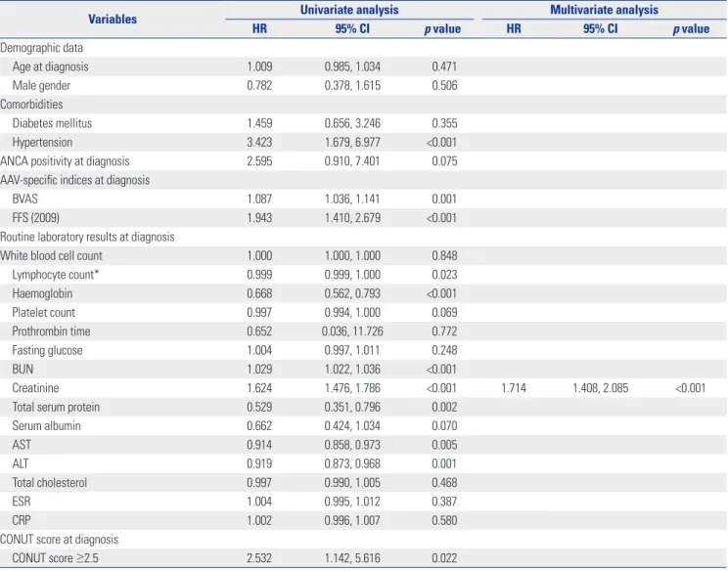This screenshot has height=571, width=728.
Task: Click the Variables column header
Action: click(x=113, y=19)
